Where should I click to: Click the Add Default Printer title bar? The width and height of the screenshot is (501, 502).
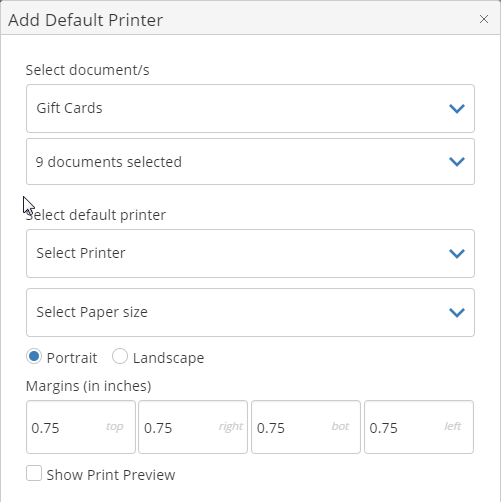[250, 19]
